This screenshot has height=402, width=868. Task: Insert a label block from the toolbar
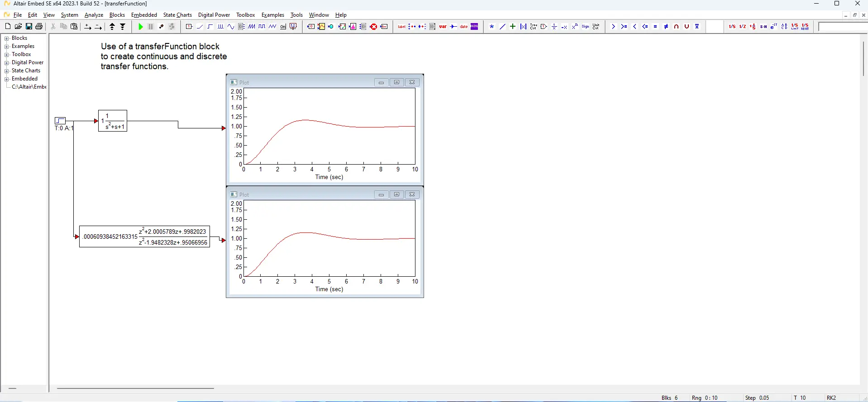coord(401,27)
